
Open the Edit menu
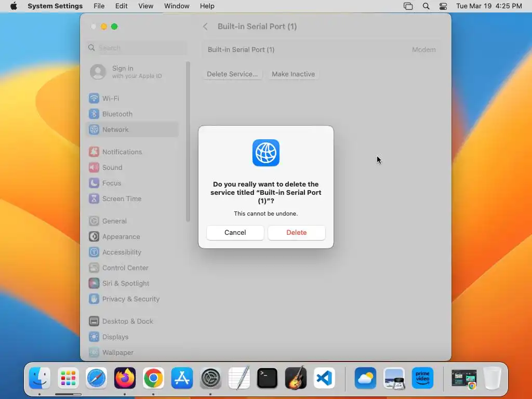tap(121, 6)
